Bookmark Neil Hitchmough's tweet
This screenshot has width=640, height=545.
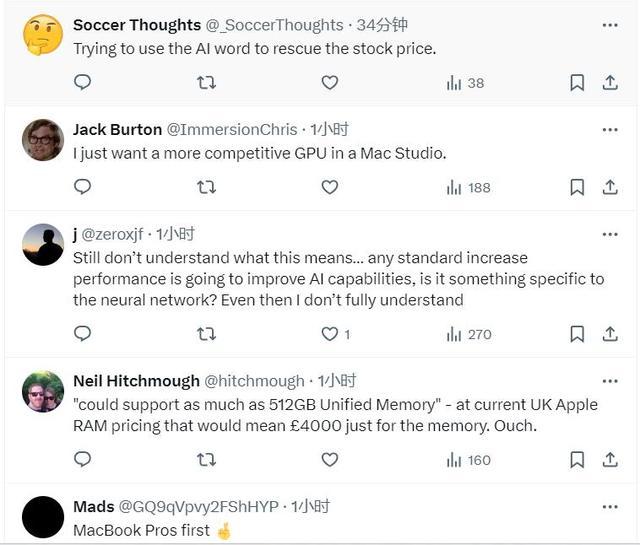click(577, 460)
